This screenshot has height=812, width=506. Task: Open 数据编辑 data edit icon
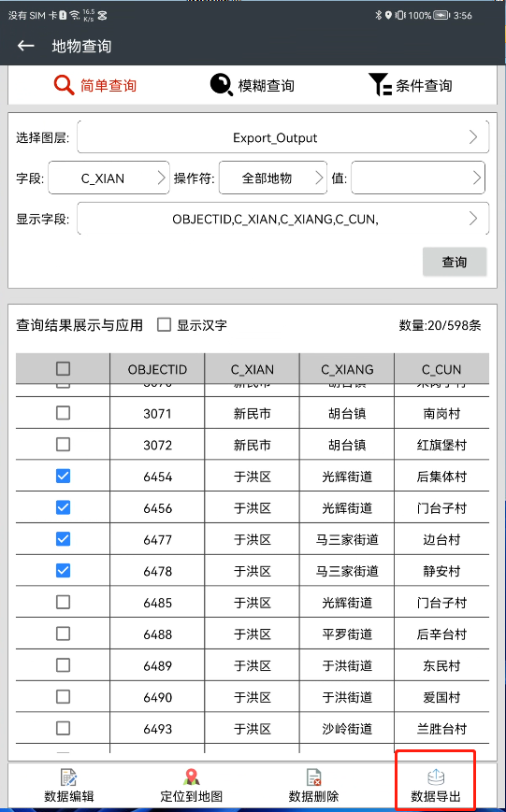tap(69, 777)
